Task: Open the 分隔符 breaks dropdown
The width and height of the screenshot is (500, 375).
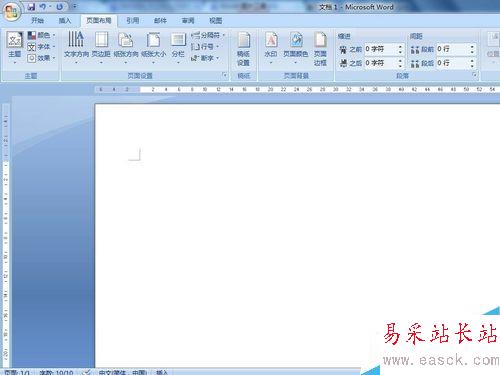Action: [x=208, y=35]
